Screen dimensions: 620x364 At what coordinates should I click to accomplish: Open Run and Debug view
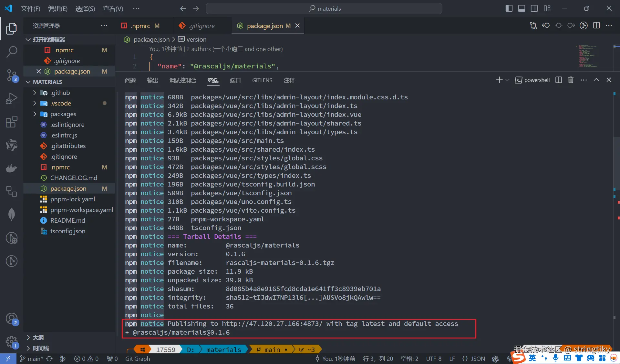pyautogui.click(x=12, y=98)
